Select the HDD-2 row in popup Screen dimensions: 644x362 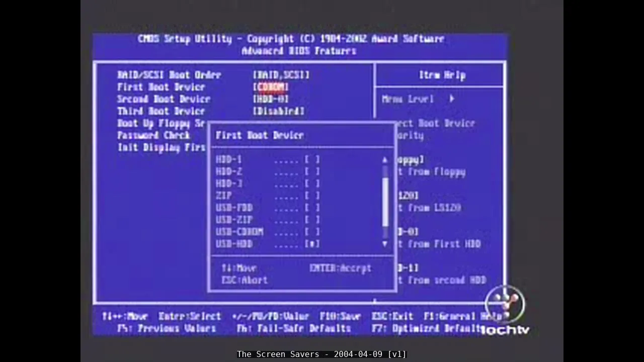(x=268, y=171)
